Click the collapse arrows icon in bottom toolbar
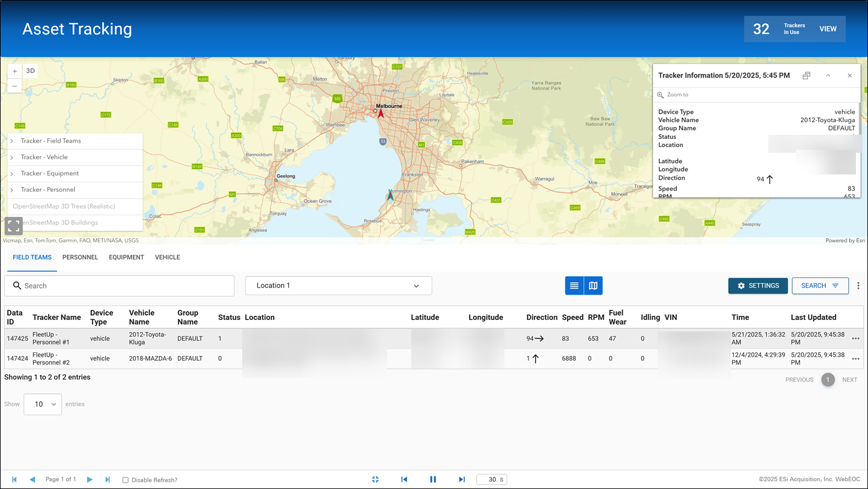Image resolution: width=868 pixels, height=489 pixels. (x=375, y=479)
